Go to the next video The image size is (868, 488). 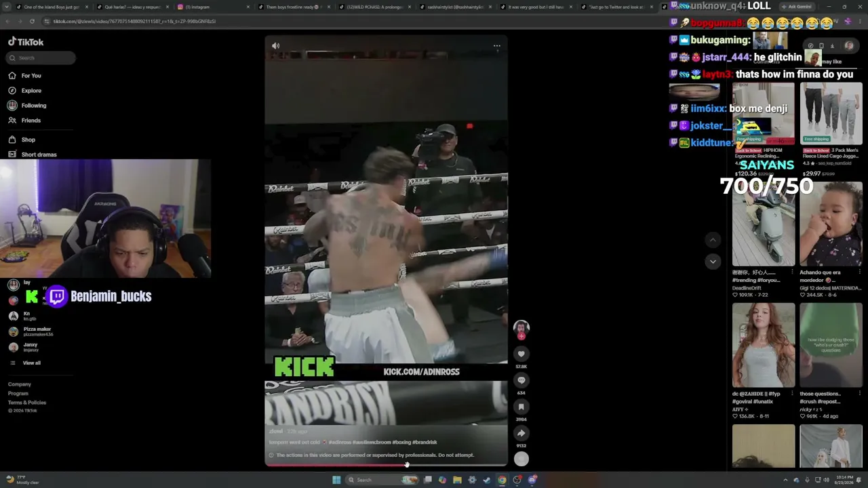(x=712, y=262)
